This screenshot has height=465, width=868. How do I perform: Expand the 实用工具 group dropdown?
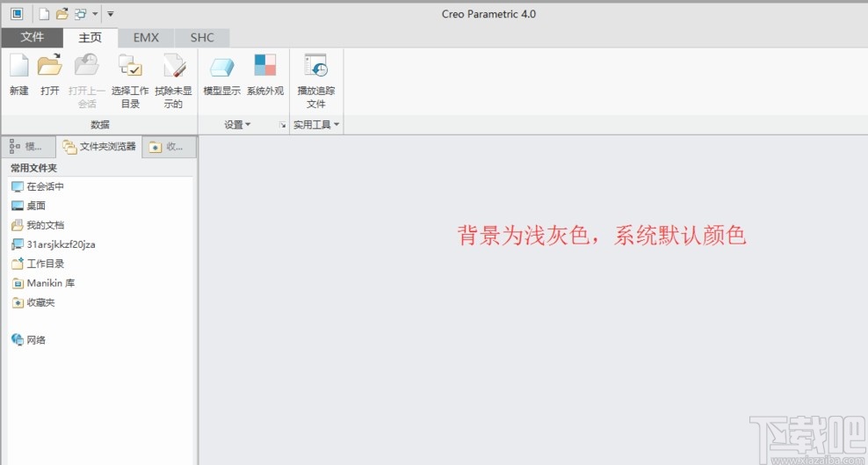[316, 125]
